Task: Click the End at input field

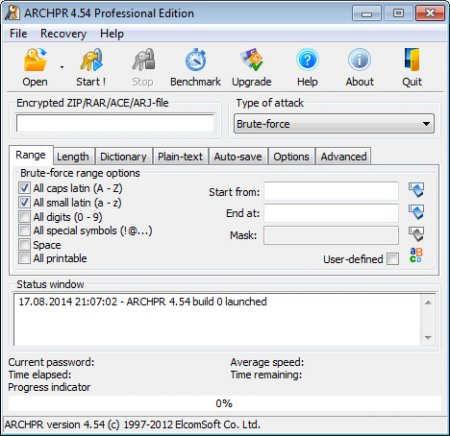Action: pos(331,213)
